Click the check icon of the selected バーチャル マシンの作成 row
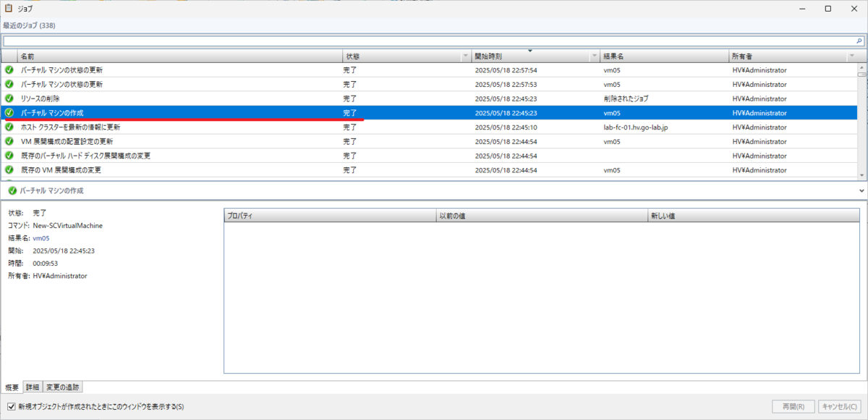The height and width of the screenshot is (420, 868). pos(9,113)
